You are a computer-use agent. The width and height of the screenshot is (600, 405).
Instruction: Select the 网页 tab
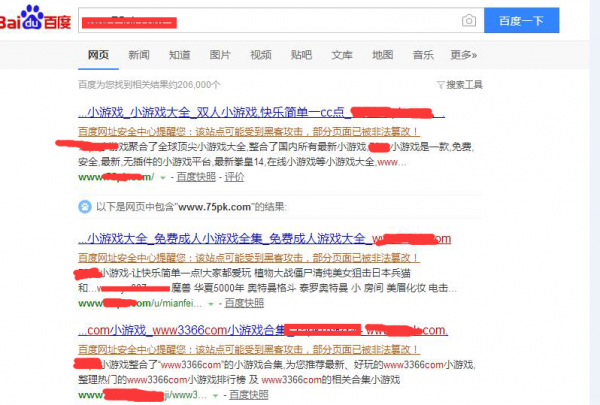[x=98, y=55]
